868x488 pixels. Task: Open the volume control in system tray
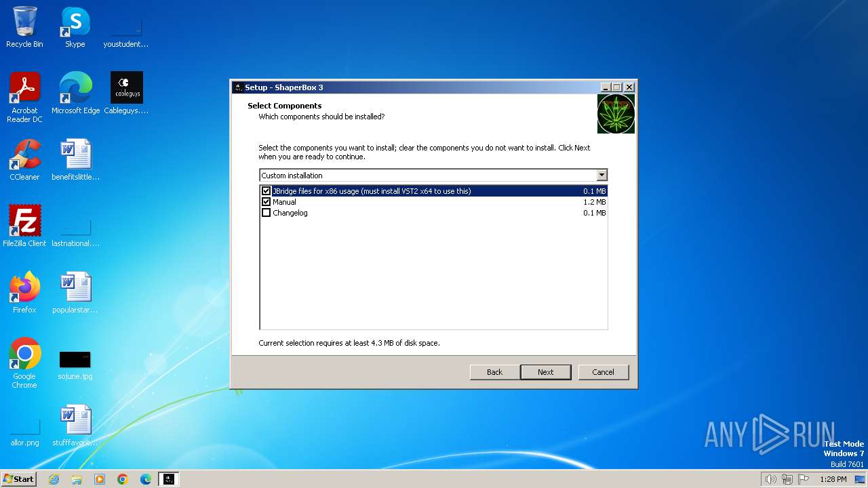770,479
